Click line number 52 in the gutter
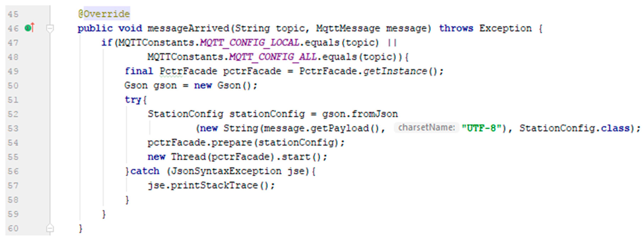 pyautogui.click(x=13, y=114)
